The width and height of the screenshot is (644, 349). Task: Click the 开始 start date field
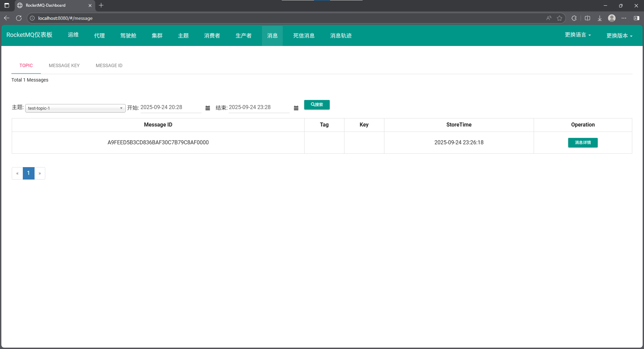171,107
